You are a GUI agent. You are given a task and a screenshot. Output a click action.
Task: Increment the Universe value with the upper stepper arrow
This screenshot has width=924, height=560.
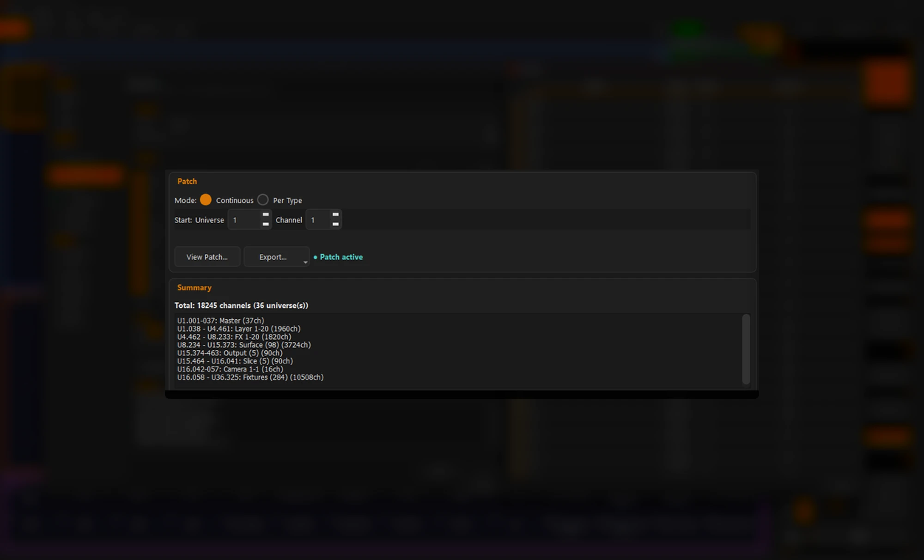click(x=266, y=215)
